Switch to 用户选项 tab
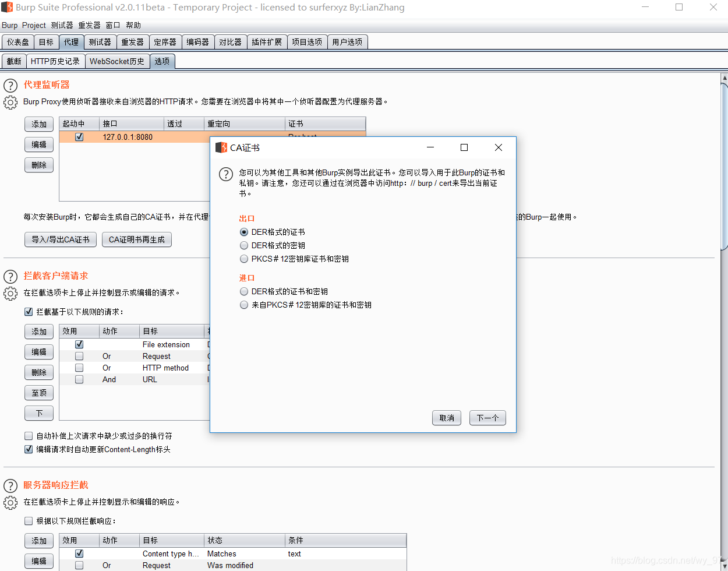 (347, 42)
